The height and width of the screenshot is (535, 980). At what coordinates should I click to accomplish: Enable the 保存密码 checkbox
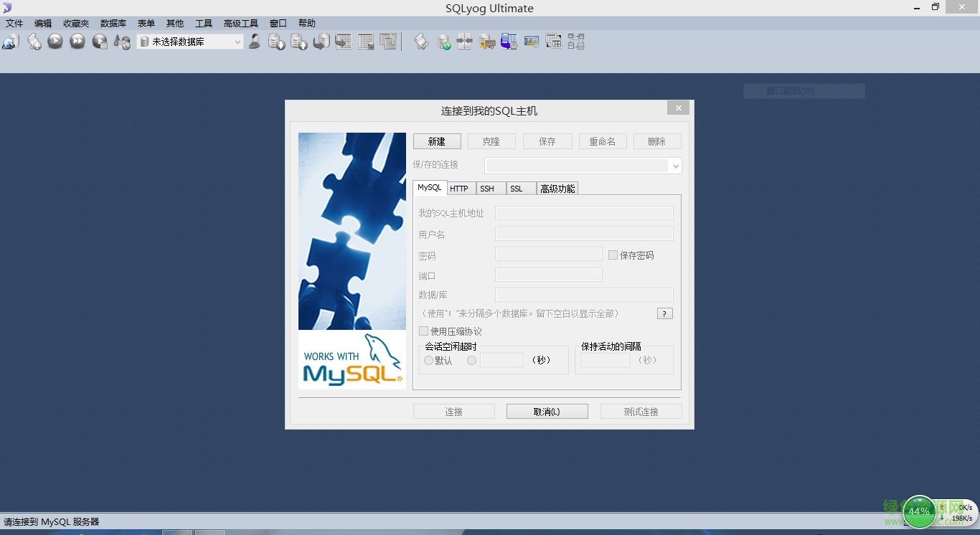click(x=613, y=255)
